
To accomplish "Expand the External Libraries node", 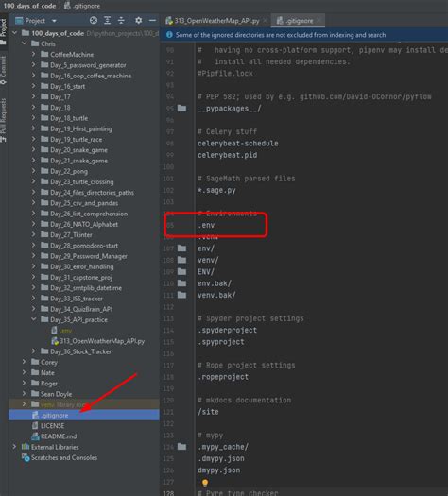I will pos(14,447).
